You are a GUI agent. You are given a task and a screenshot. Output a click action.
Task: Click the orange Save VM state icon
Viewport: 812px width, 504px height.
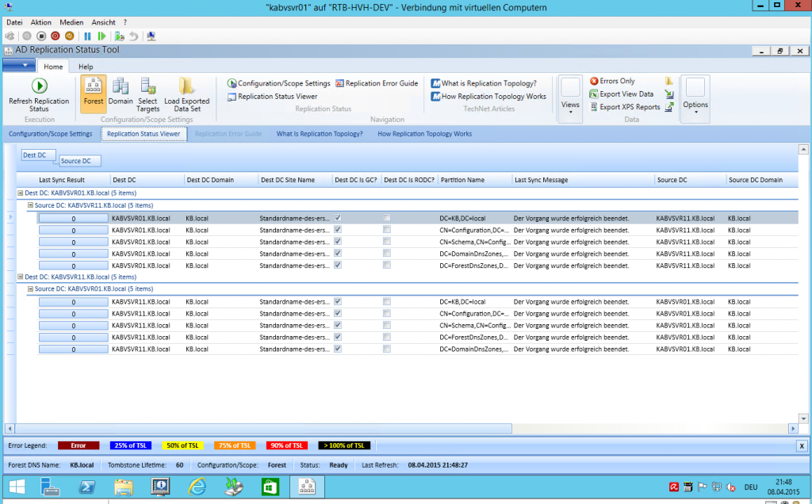pos(70,36)
